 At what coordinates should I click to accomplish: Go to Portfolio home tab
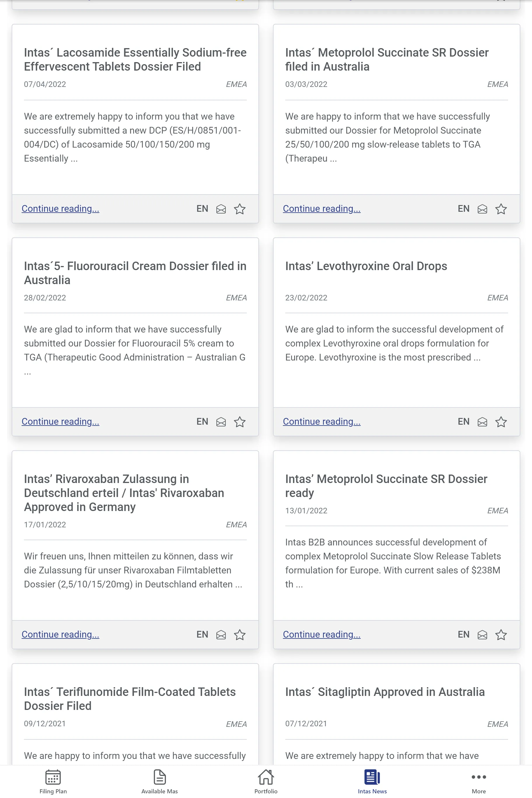[x=266, y=782]
